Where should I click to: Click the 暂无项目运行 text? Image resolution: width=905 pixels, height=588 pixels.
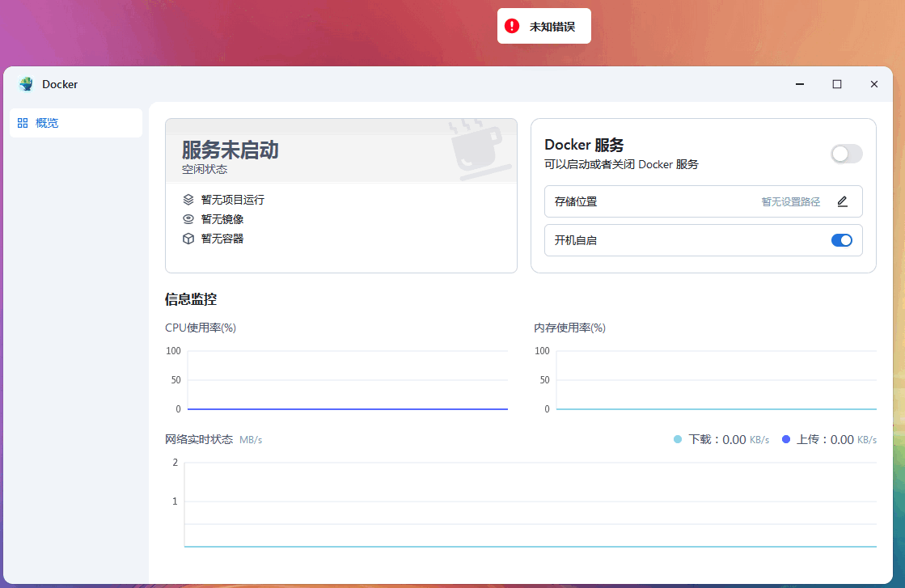233,200
